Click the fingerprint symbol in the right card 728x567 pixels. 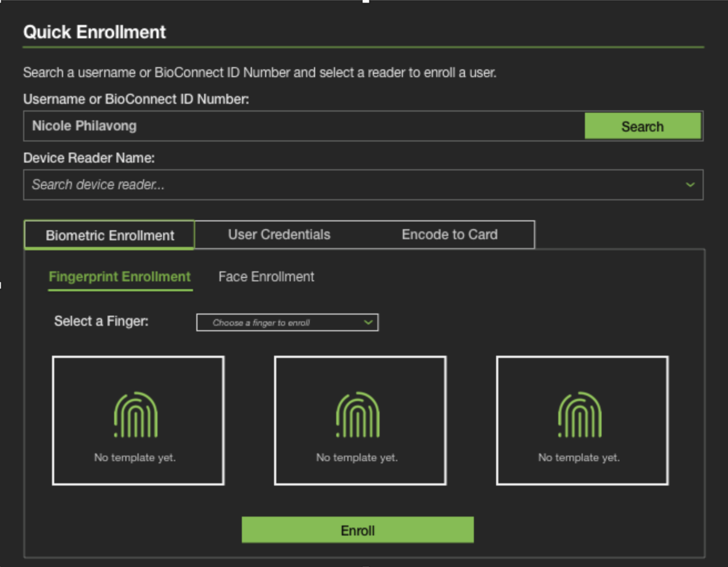pos(580,415)
